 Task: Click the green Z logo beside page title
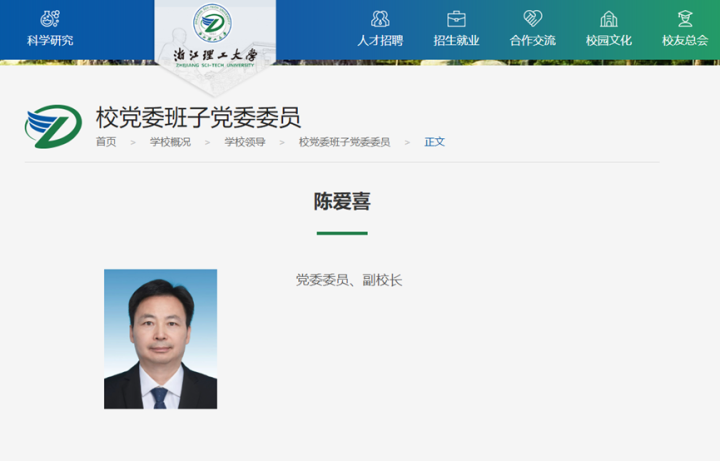pos(53,126)
